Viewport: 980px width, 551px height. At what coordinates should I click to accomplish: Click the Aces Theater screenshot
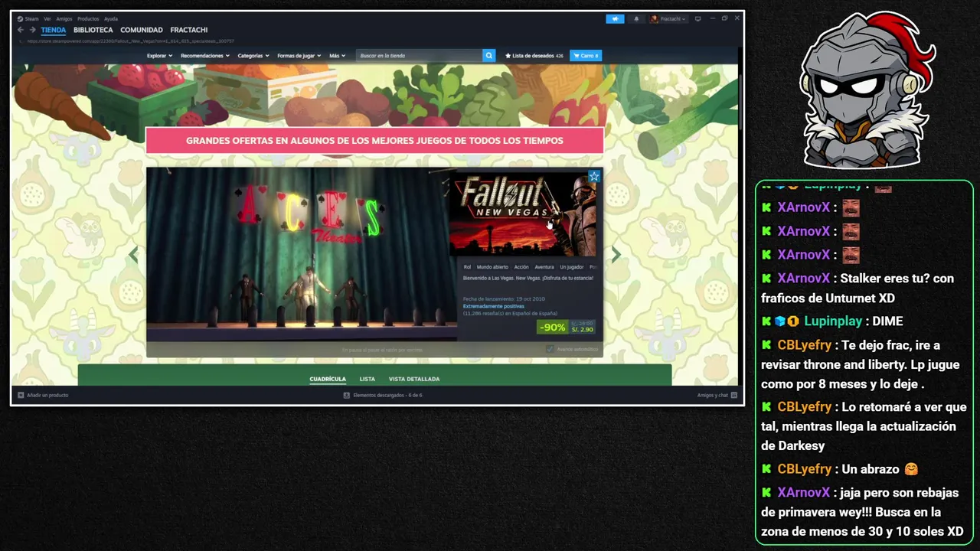pyautogui.click(x=302, y=254)
